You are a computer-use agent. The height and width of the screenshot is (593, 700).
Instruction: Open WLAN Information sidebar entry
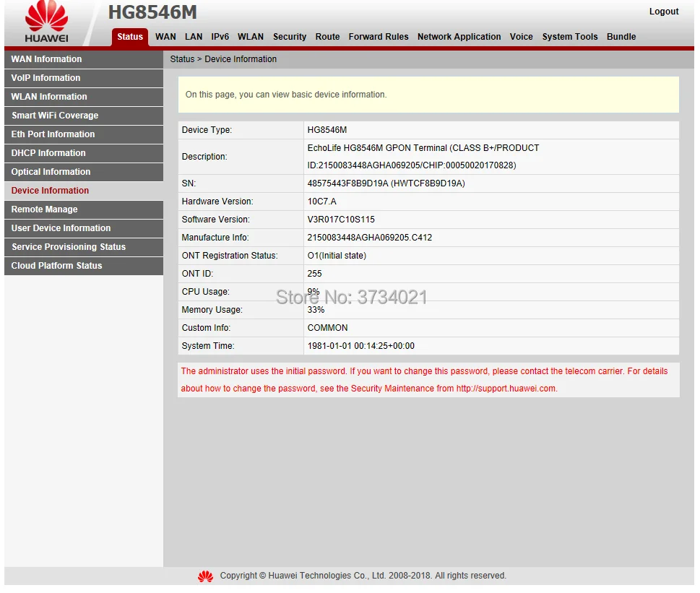[x=84, y=97]
